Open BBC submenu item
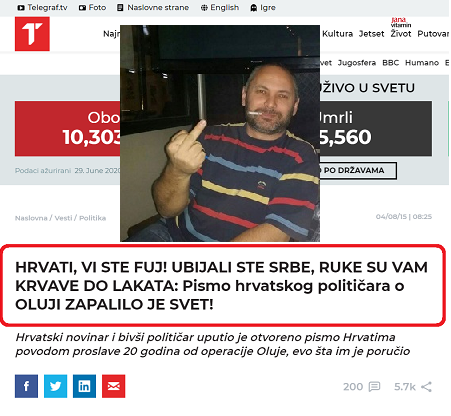The width and height of the screenshot is (451, 416). pyautogui.click(x=391, y=63)
